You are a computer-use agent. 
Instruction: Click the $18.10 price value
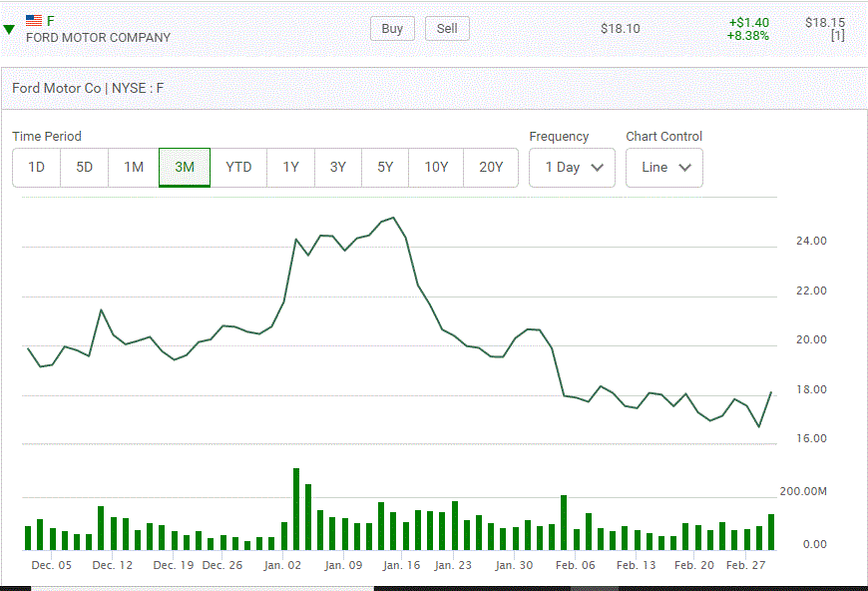pyautogui.click(x=620, y=29)
